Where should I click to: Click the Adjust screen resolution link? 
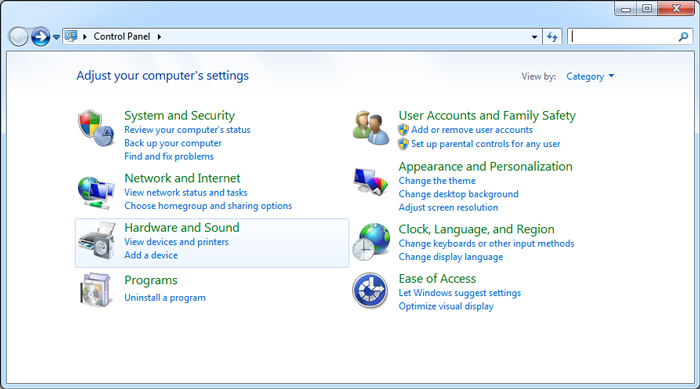click(x=448, y=207)
